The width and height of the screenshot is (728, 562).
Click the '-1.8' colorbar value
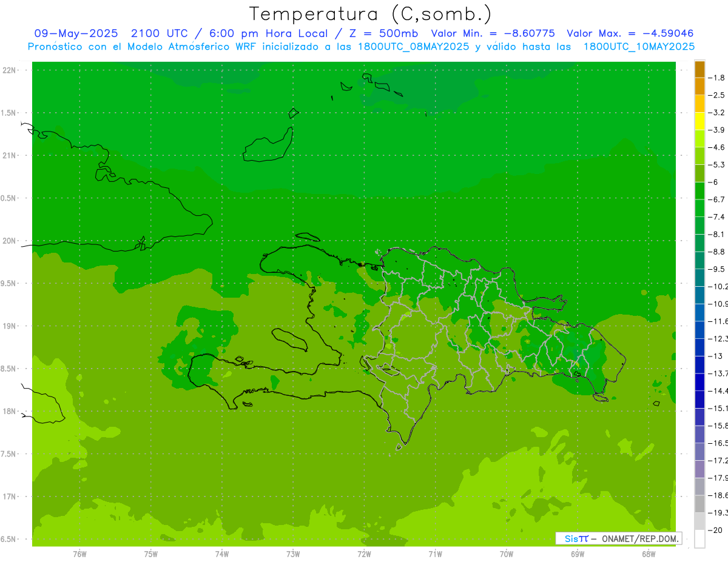717,78
